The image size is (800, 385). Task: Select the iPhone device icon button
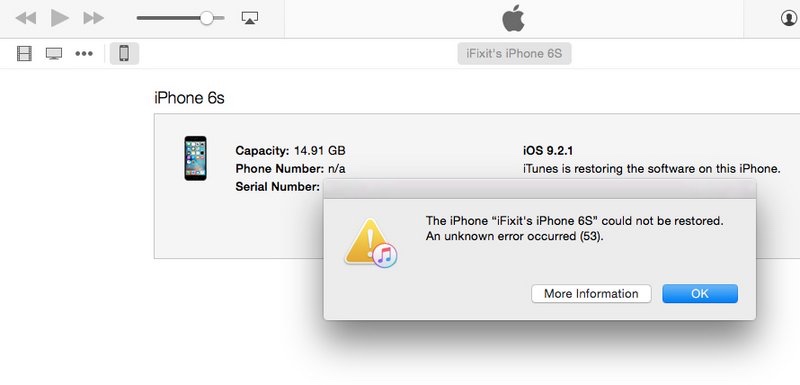[124, 53]
